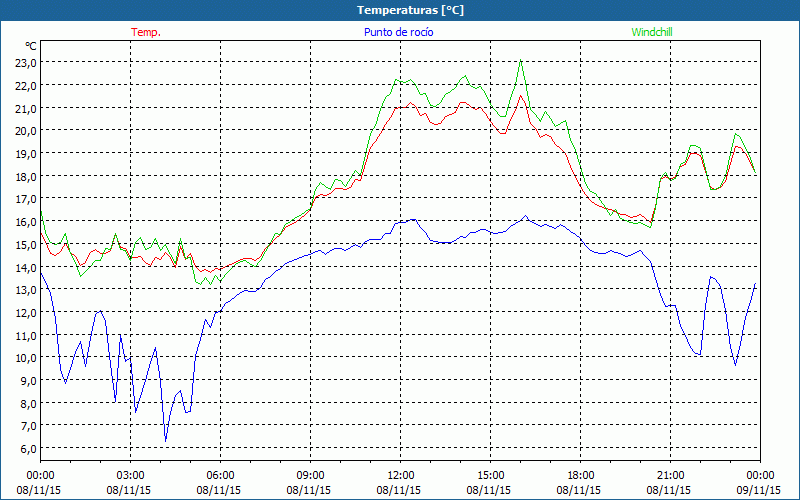The width and height of the screenshot is (800, 500).
Task: Click the 19,0 y-axis value
Action: point(26,154)
